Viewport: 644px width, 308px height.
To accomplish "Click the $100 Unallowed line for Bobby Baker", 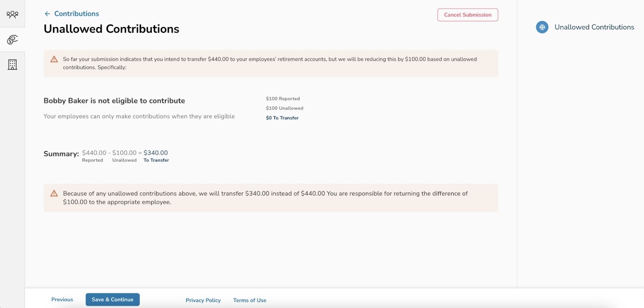I will (x=285, y=108).
